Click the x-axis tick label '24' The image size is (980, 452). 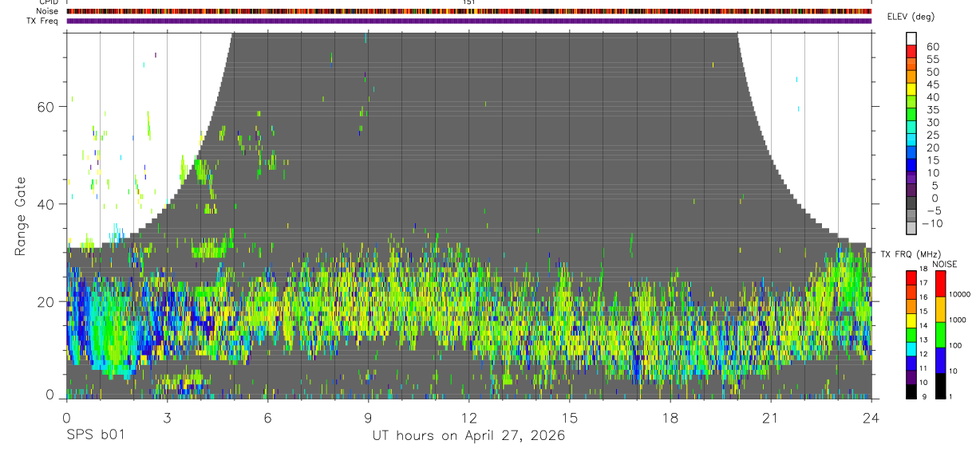click(871, 417)
